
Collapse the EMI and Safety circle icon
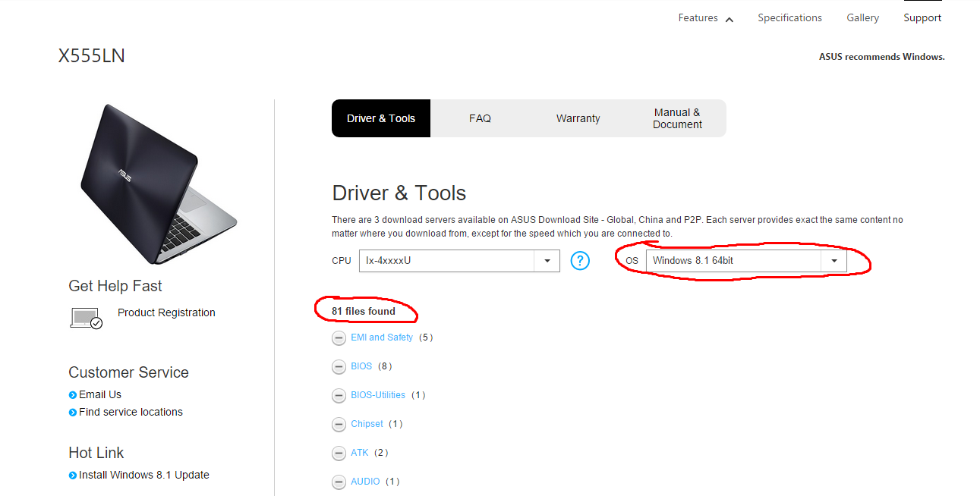pyautogui.click(x=339, y=338)
